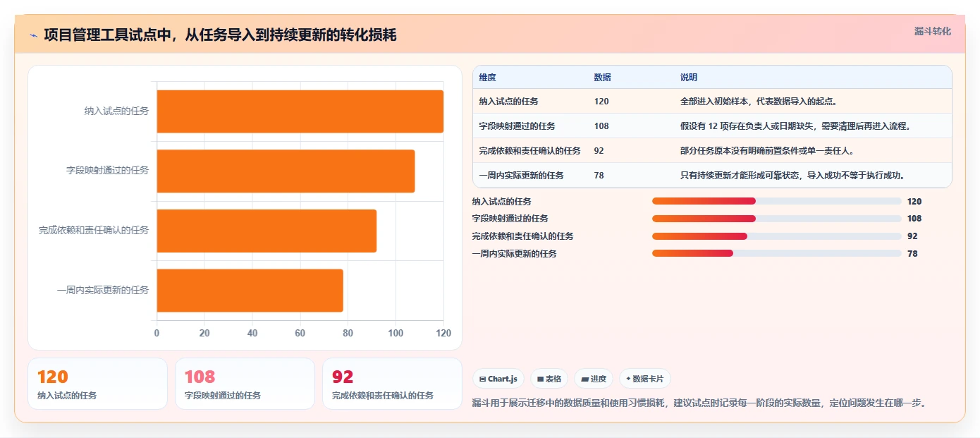Click the 纳入试点的任务 bar in the chart
Screen dimensions: 980x438
point(300,111)
